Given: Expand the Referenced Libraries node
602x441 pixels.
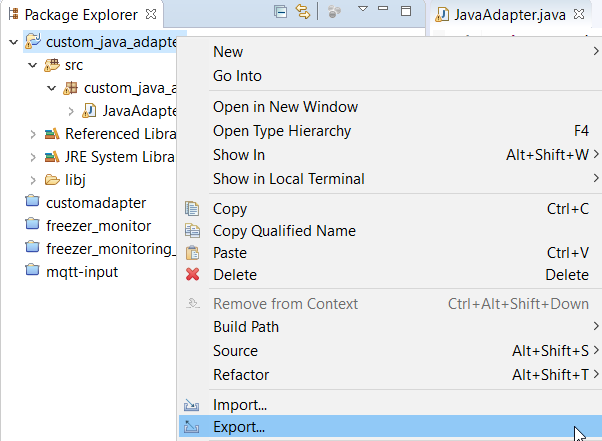Looking at the screenshot, I should tap(33, 134).
